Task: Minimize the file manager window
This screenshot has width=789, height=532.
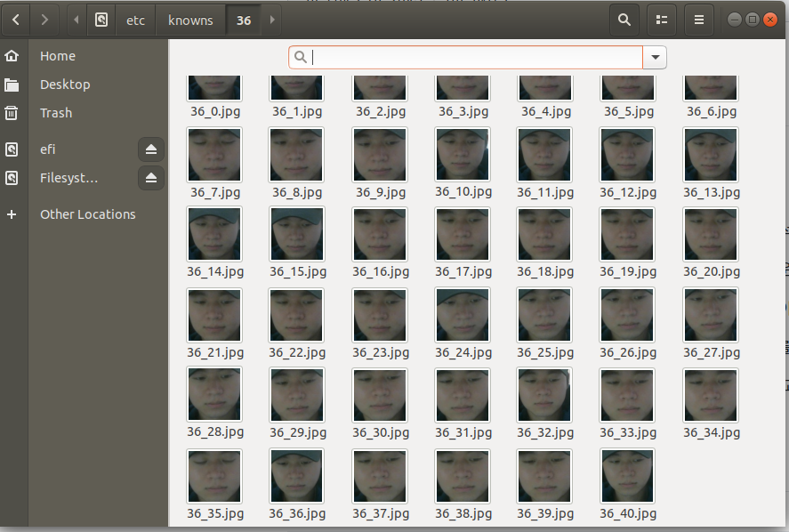Action: 735,20
